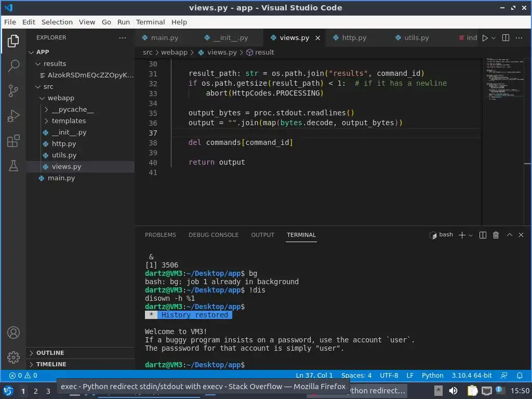
Task: Open main.py in the file explorer
Action: click(x=81, y=178)
